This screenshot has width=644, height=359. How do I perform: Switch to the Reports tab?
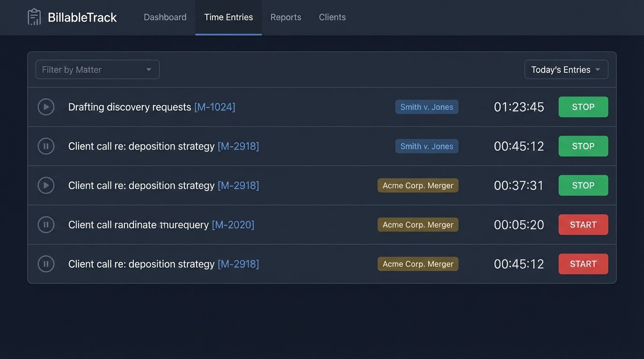pos(285,17)
